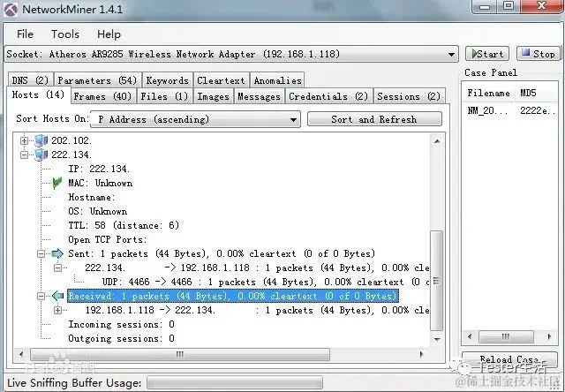
Task: Switch to the Images tab
Action: pos(214,96)
